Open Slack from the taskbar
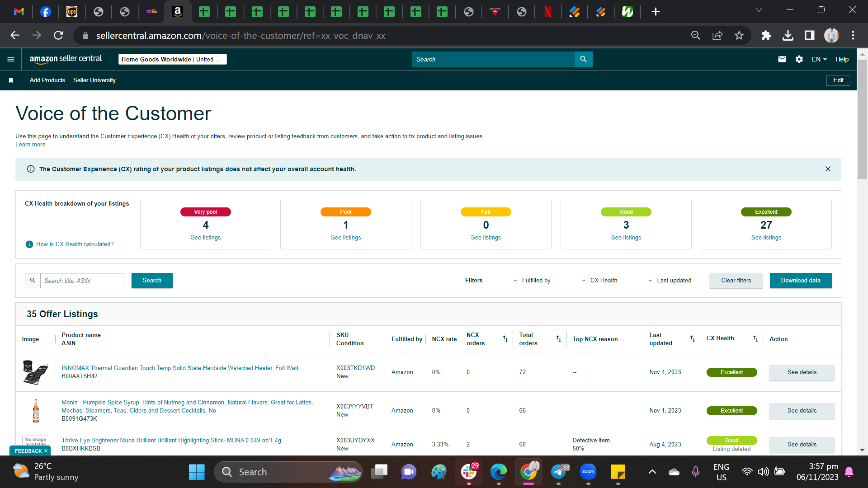 (469, 472)
